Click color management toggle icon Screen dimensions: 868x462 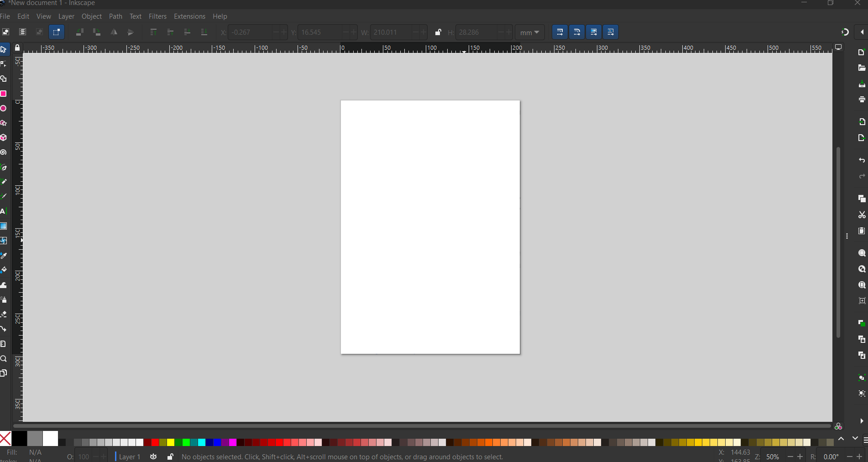point(838,426)
